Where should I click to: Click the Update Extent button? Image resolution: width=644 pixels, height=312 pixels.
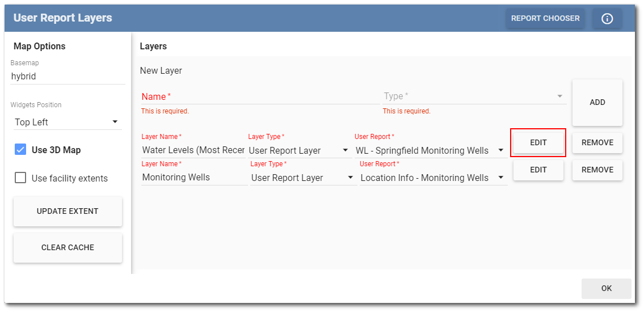point(68,211)
